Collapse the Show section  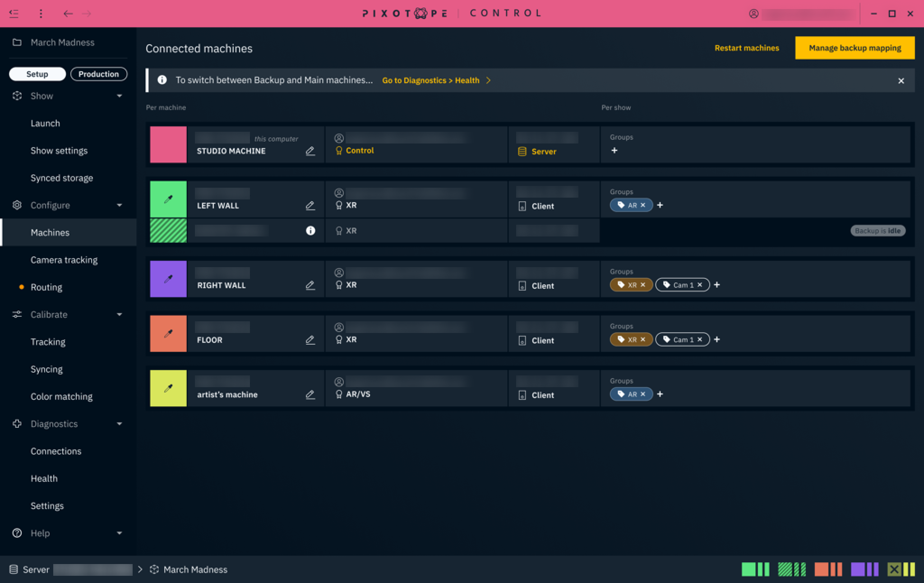point(120,96)
